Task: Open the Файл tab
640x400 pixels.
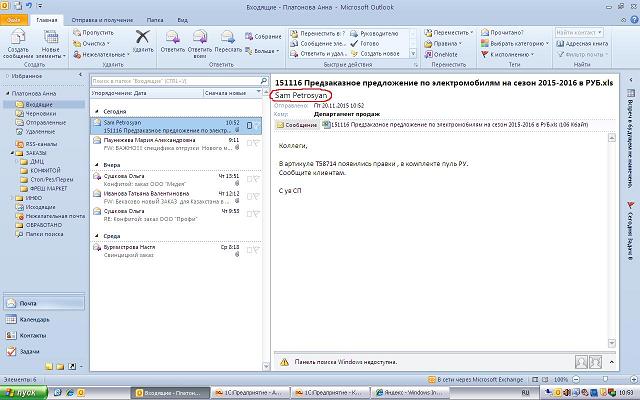Action: point(13,20)
